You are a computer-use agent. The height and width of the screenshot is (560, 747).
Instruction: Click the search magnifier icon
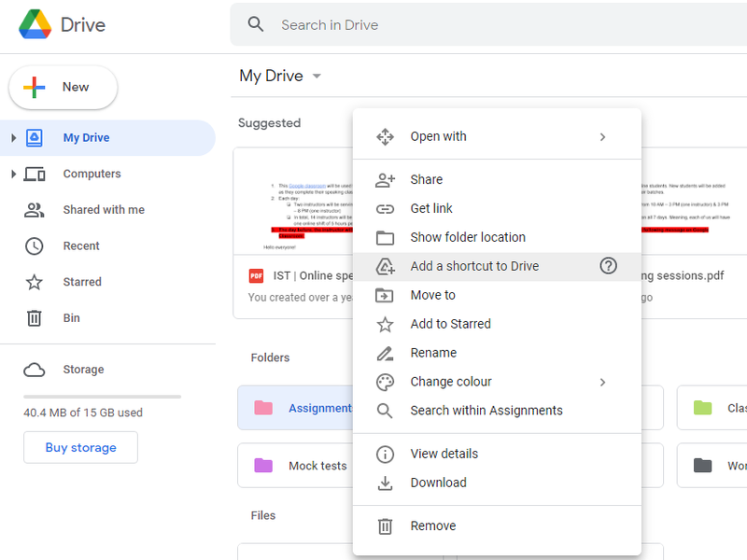[x=256, y=24]
